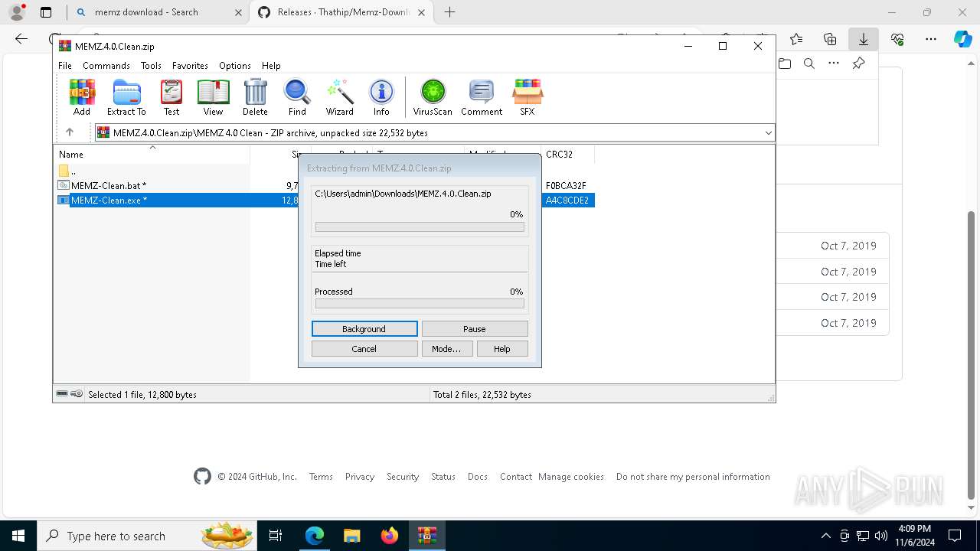
Task: Open Edge browser essentials icon
Action: click(897, 39)
